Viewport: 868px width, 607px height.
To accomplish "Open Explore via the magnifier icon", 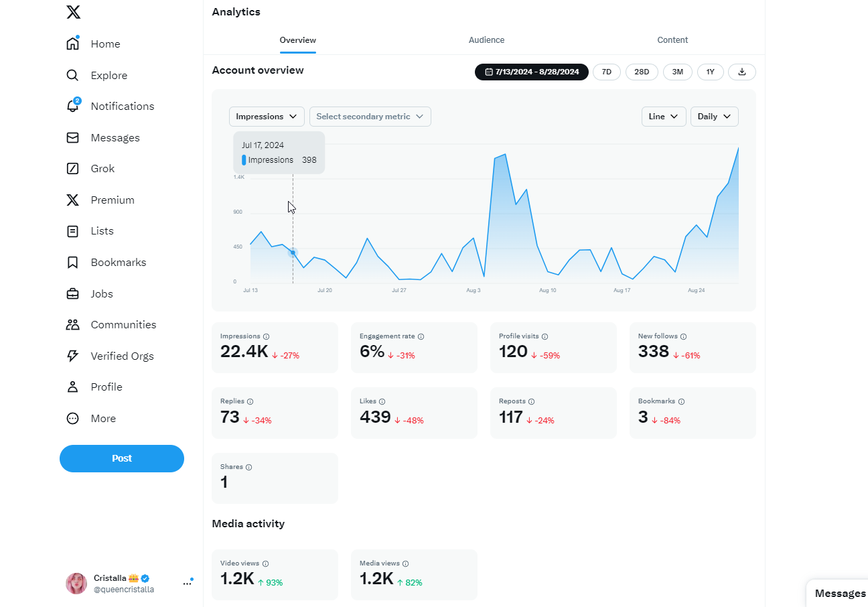I will click(x=73, y=75).
